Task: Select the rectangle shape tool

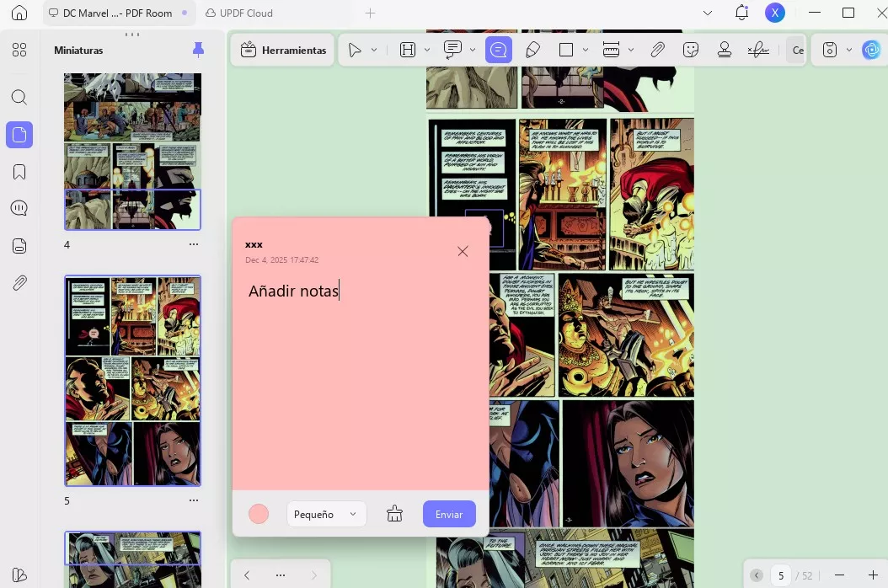Action: pyautogui.click(x=566, y=51)
